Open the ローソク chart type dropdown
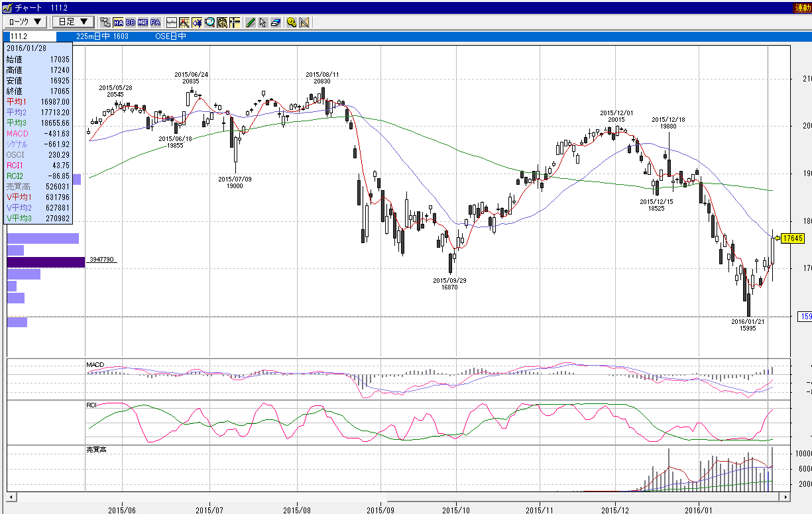 [26, 22]
